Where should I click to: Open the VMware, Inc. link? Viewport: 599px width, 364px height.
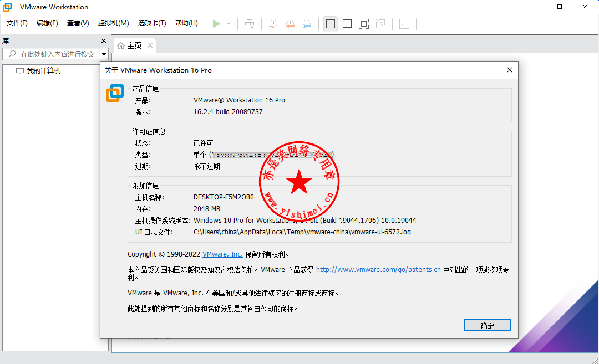tap(223, 254)
